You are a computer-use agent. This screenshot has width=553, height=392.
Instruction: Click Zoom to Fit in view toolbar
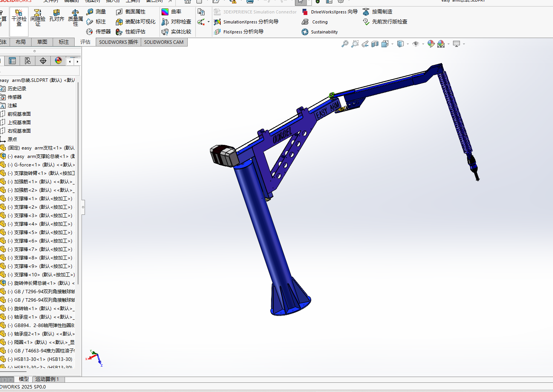click(345, 44)
